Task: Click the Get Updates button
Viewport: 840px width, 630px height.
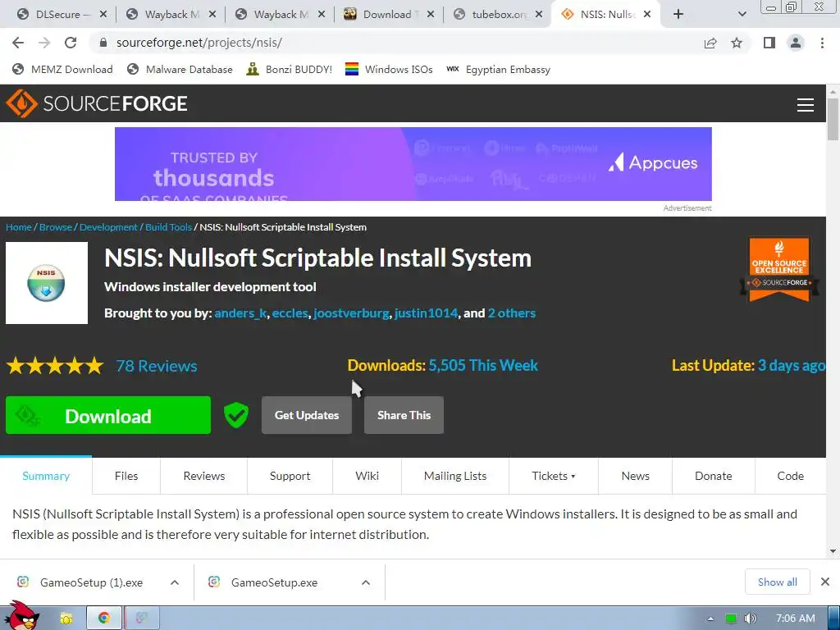Action: (x=307, y=415)
